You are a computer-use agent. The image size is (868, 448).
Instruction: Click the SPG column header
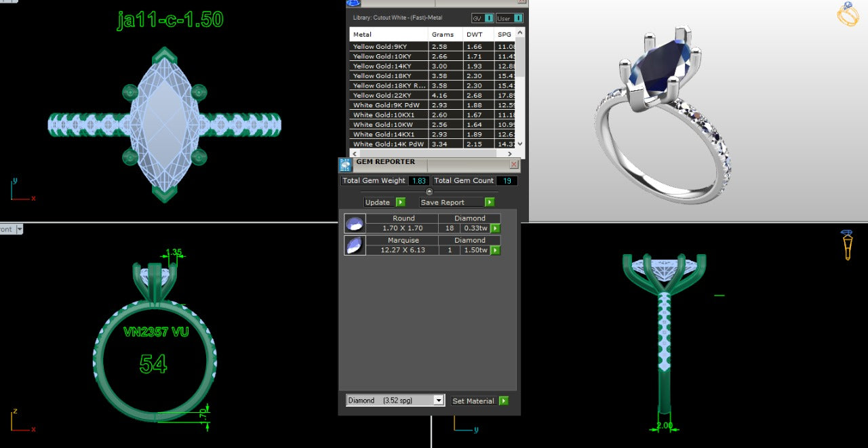click(505, 34)
